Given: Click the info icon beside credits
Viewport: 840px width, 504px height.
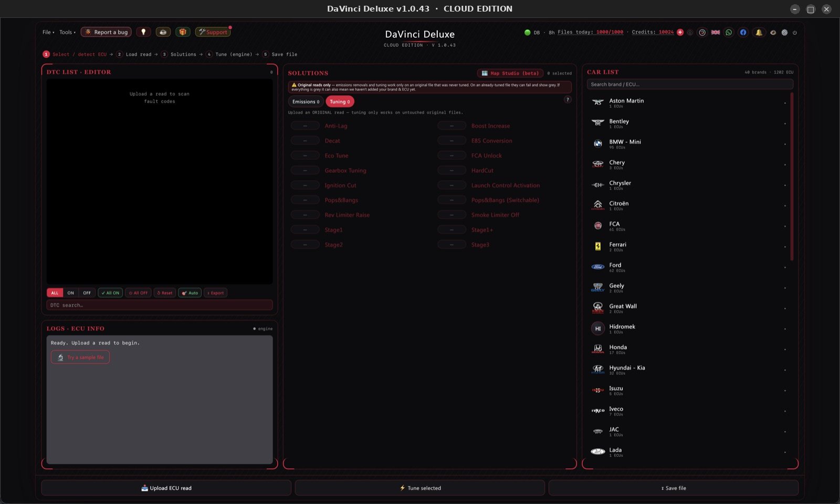Looking at the screenshot, I should [690, 33].
